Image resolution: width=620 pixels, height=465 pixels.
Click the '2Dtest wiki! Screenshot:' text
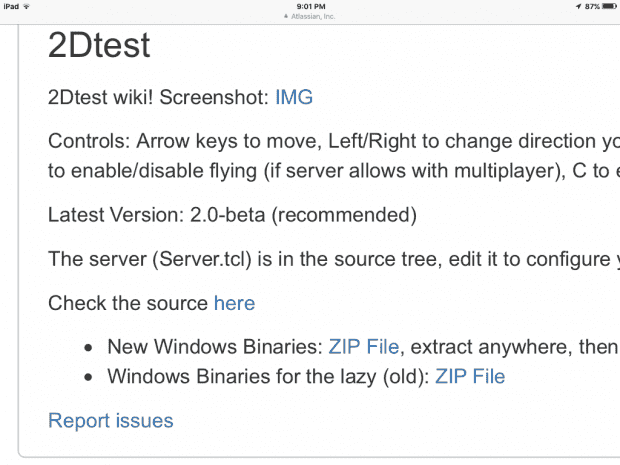tap(158, 97)
